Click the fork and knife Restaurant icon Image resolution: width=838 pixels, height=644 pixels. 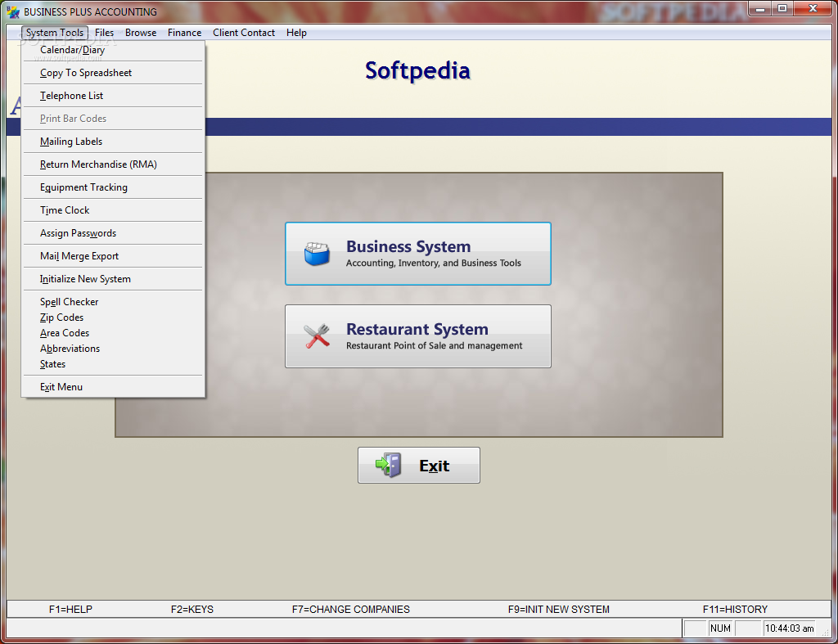click(317, 336)
